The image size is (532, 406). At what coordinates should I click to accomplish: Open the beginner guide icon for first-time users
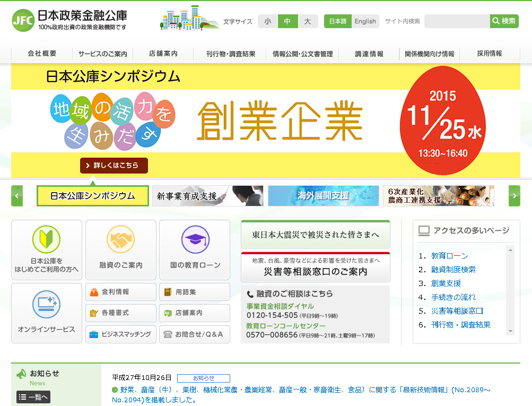click(47, 250)
